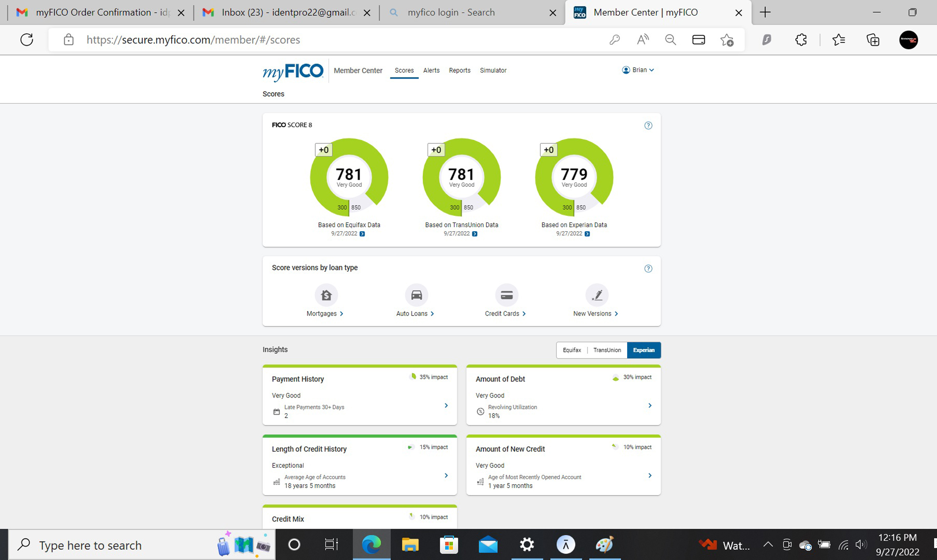Open the Simulator tab
Screen dimensions: 937x560
pos(493,71)
